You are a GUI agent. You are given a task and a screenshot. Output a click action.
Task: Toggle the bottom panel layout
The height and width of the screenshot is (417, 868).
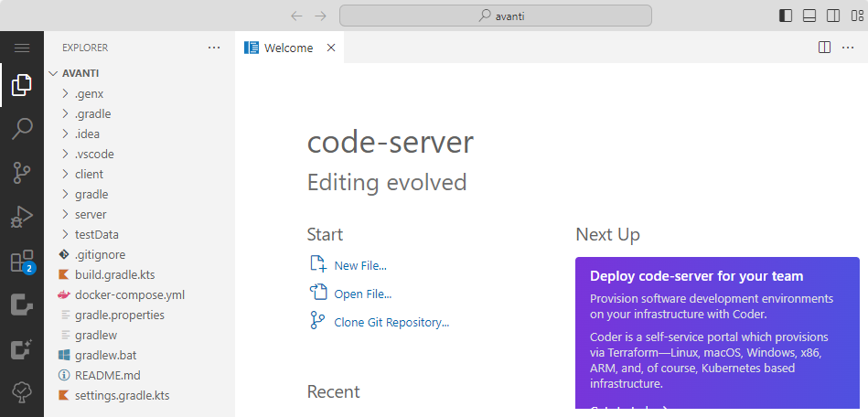[809, 16]
